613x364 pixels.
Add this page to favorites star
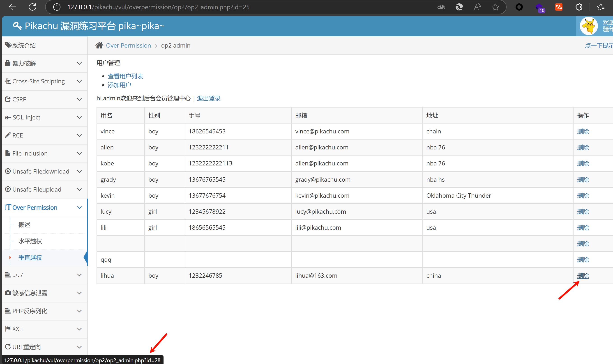point(495,7)
